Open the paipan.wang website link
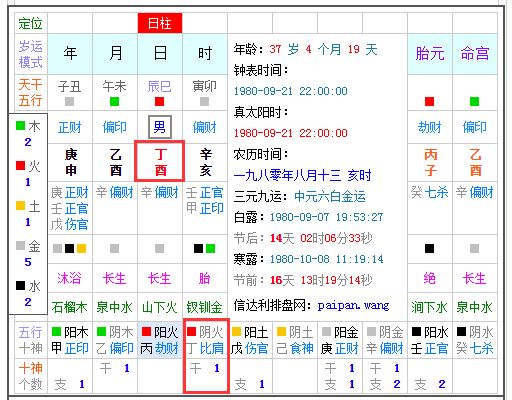This screenshot has width=512, height=400. (x=353, y=305)
